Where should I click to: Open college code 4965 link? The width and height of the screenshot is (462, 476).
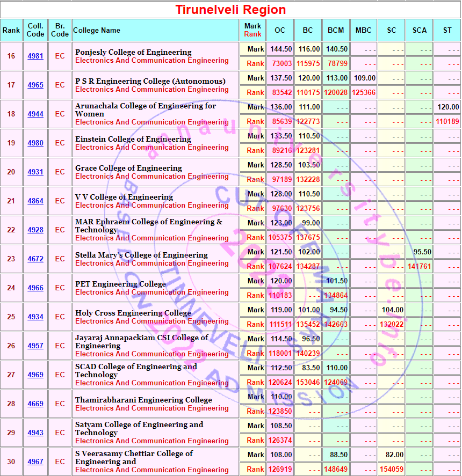(x=35, y=85)
